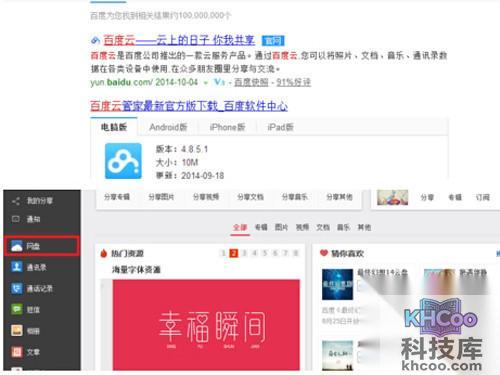Click the V3 credibility badge

(219, 82)
